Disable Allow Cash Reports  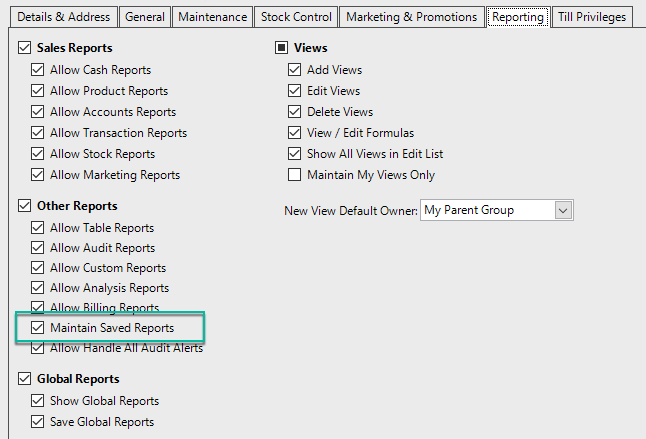[x=38, y=70]
